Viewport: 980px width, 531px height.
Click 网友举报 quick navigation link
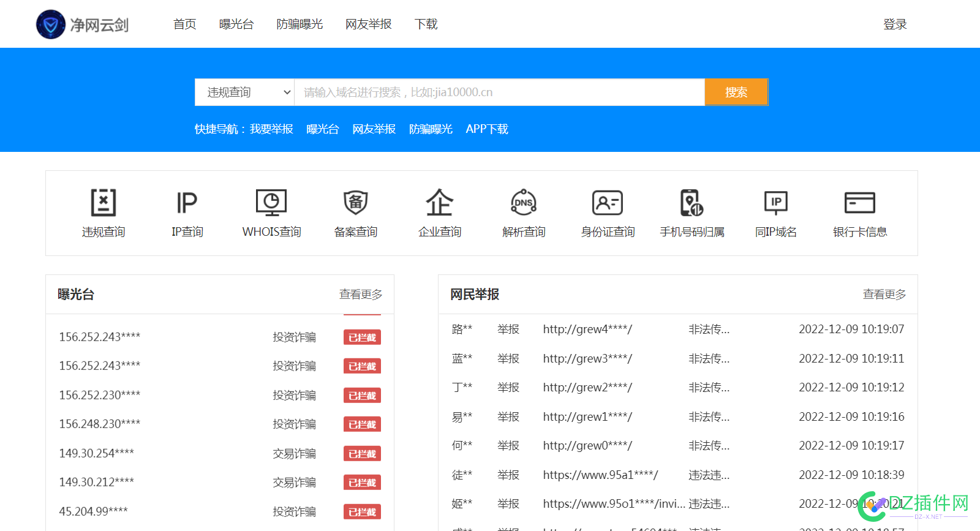(374, 129)
